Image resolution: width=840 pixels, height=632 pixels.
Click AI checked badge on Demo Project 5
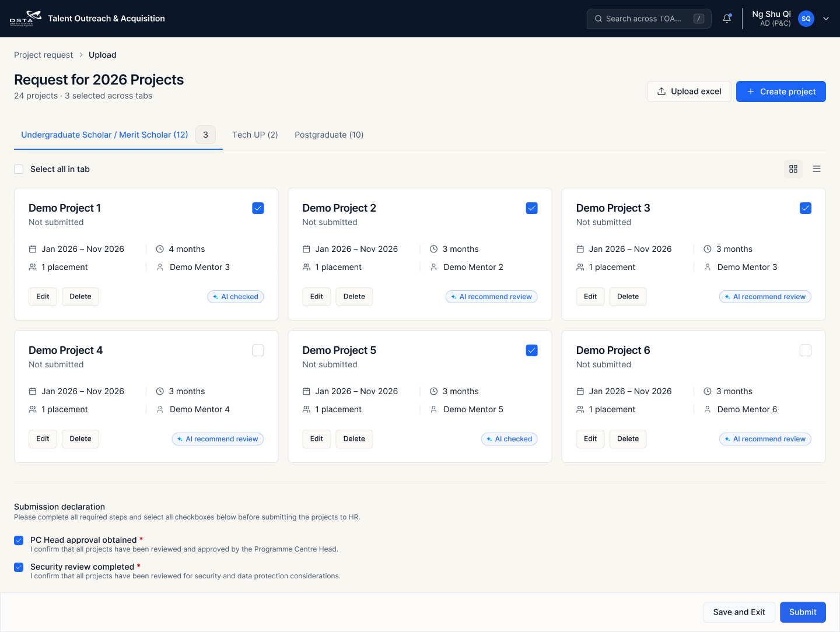coord(509,439)
